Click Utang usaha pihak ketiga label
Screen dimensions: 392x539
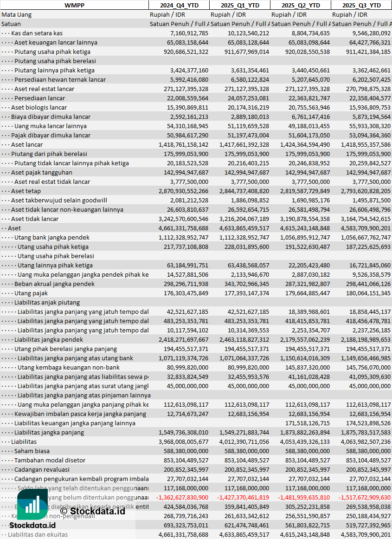[x=53, y=247]
